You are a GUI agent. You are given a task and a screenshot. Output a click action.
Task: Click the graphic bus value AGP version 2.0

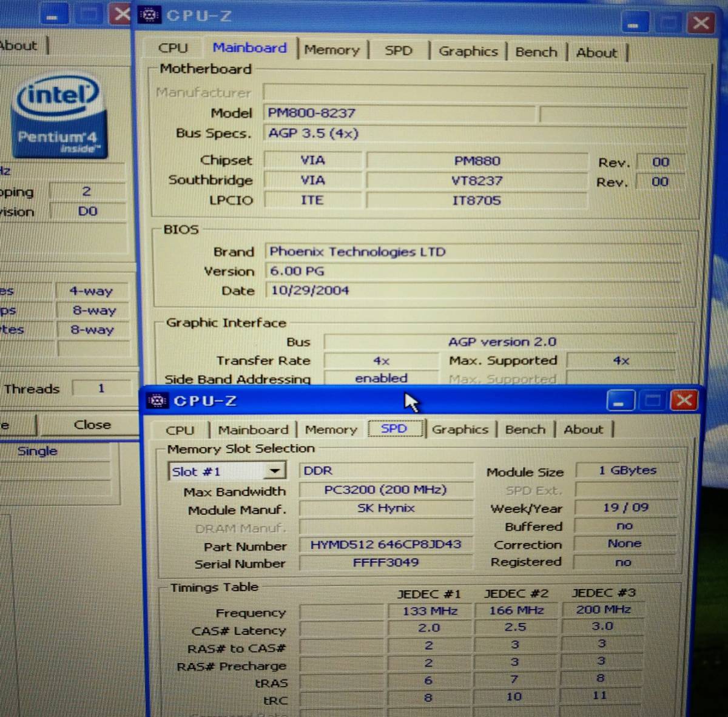[501, 342]
